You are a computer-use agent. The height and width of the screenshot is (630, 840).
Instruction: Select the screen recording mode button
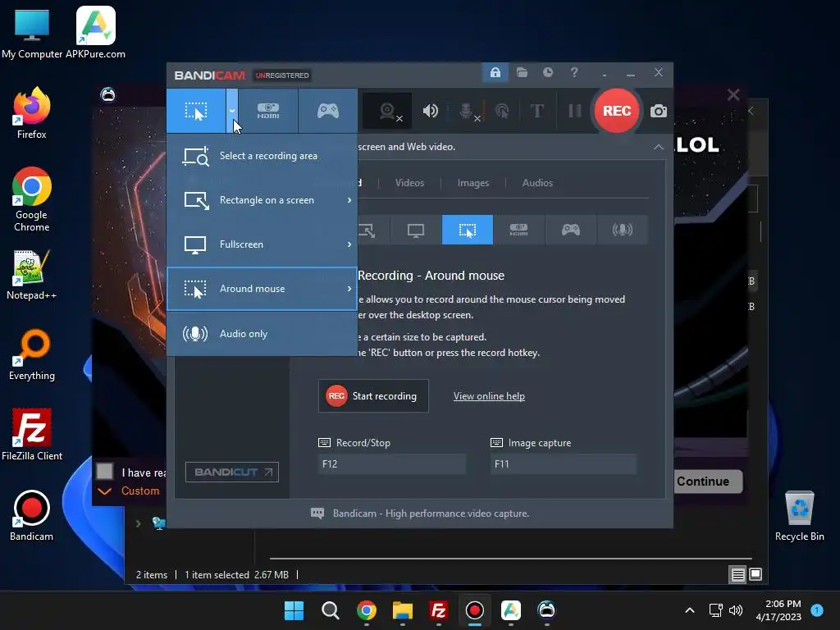point(195,111)
